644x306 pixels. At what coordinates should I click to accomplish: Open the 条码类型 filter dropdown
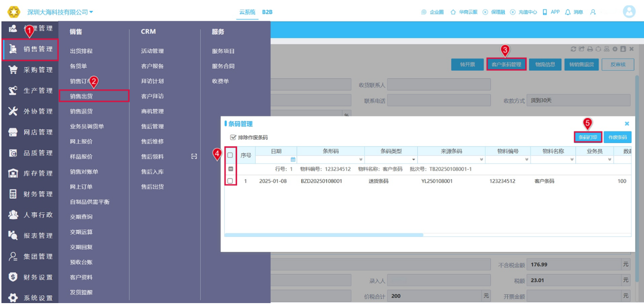click(414, 160)
